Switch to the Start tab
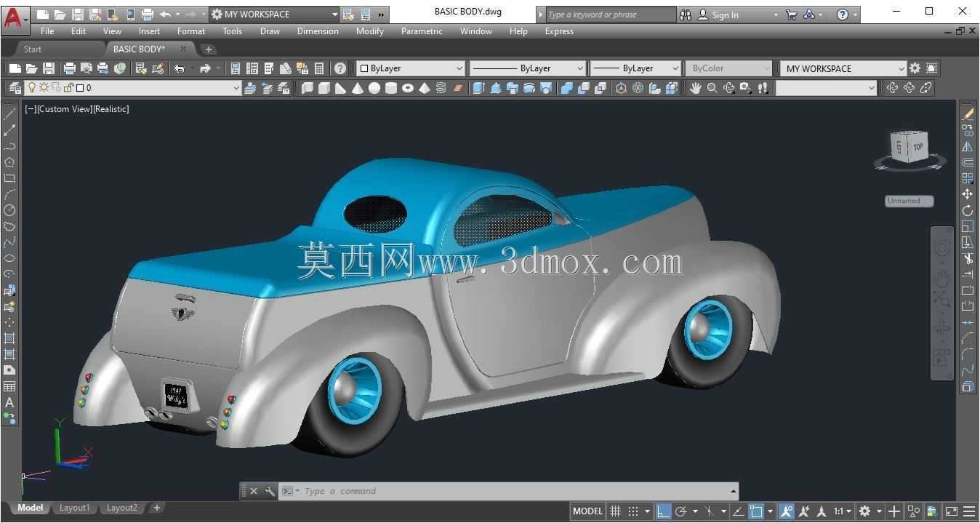This screenshot has width=980, height=523. pyautogui.click(x=33, y=49)
